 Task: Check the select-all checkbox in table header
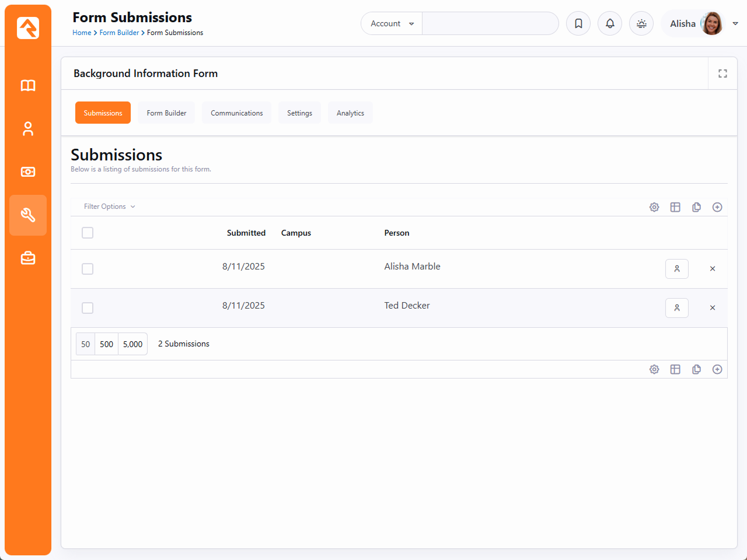[x=88, y=233]
